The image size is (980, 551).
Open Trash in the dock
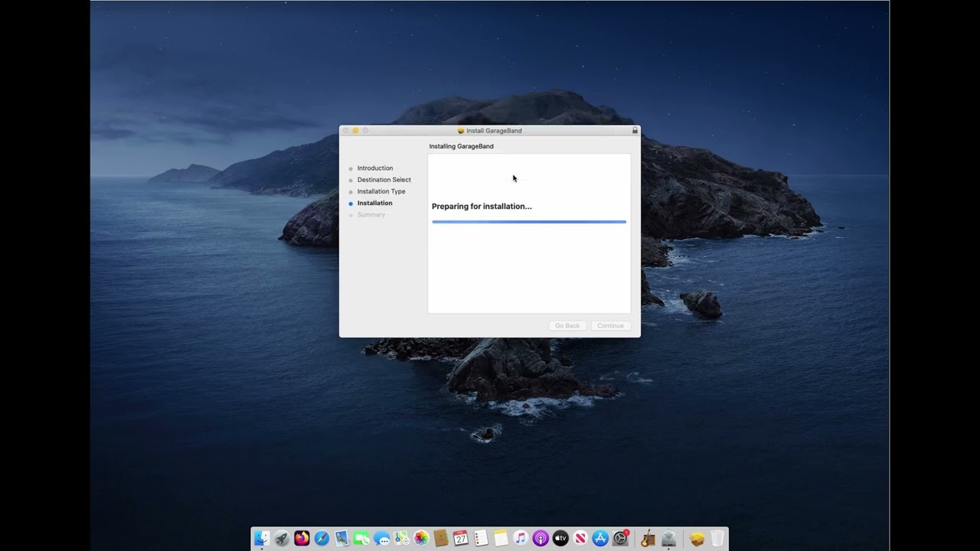717,539
